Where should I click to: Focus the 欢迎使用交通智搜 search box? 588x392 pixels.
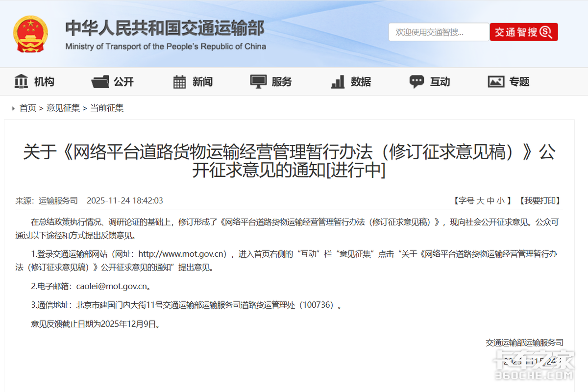pyautogui.click(x=439, y=32)
